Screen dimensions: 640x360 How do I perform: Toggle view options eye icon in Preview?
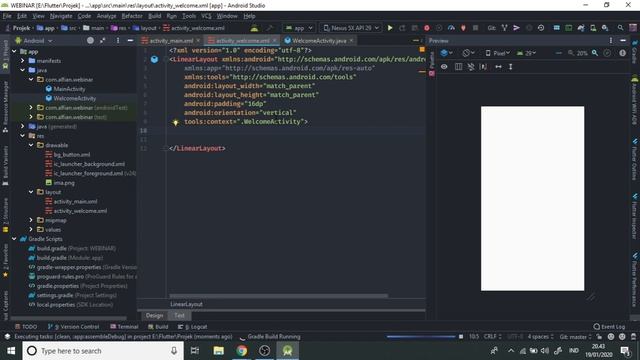point(444,67)
